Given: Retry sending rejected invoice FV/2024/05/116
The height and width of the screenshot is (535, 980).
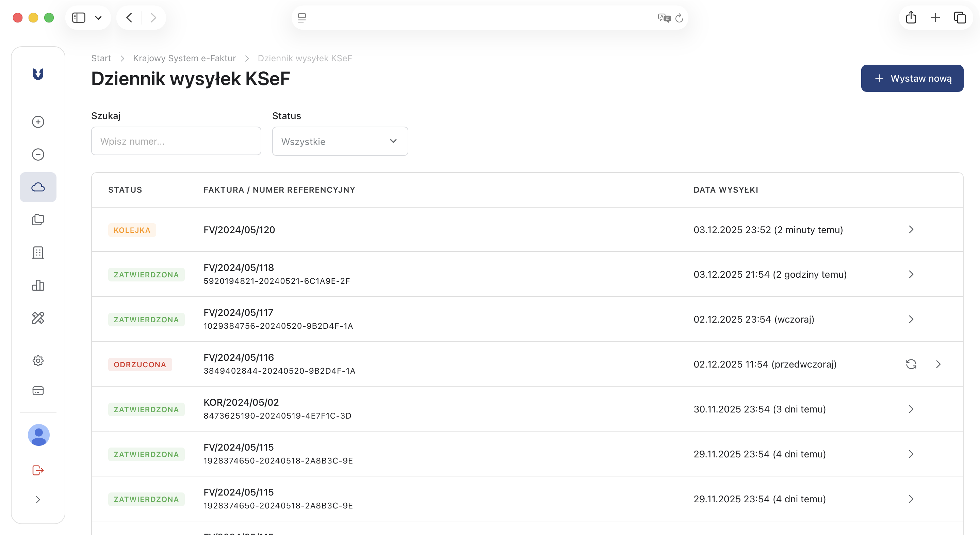Looking at the screenshot, I should point(911,364).
